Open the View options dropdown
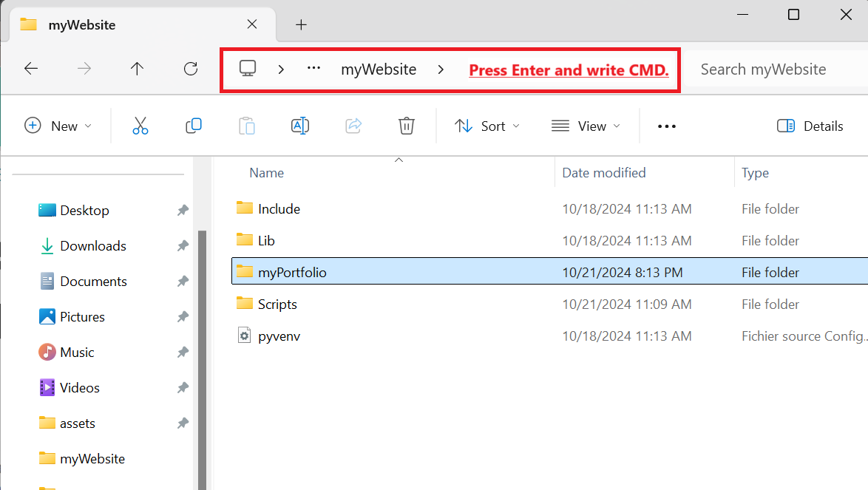 [586, 126]
